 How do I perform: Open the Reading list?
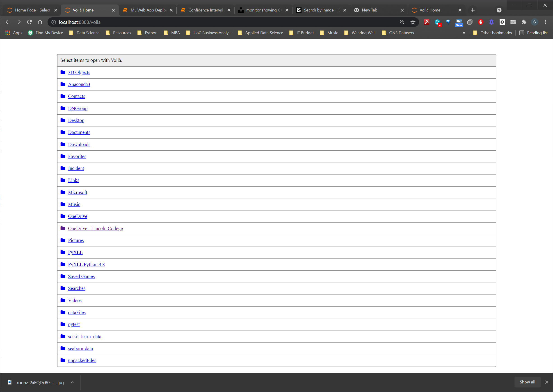tap(534, 33)
